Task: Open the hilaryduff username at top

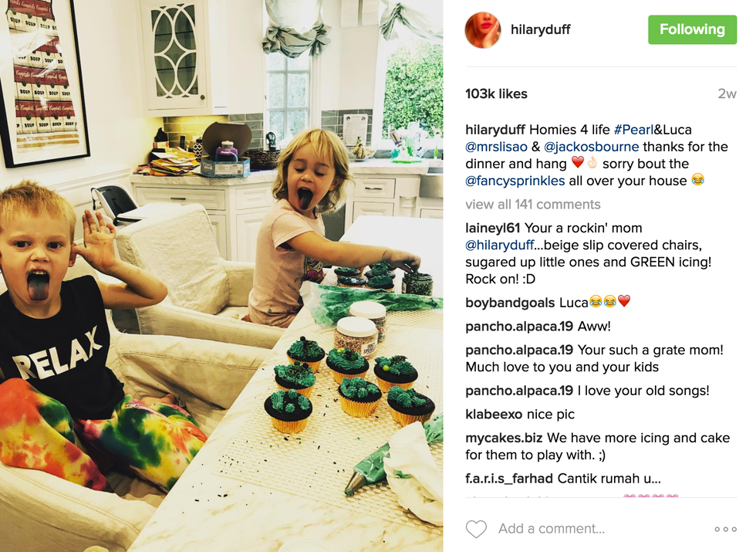Action: click(x=541, y=29)
